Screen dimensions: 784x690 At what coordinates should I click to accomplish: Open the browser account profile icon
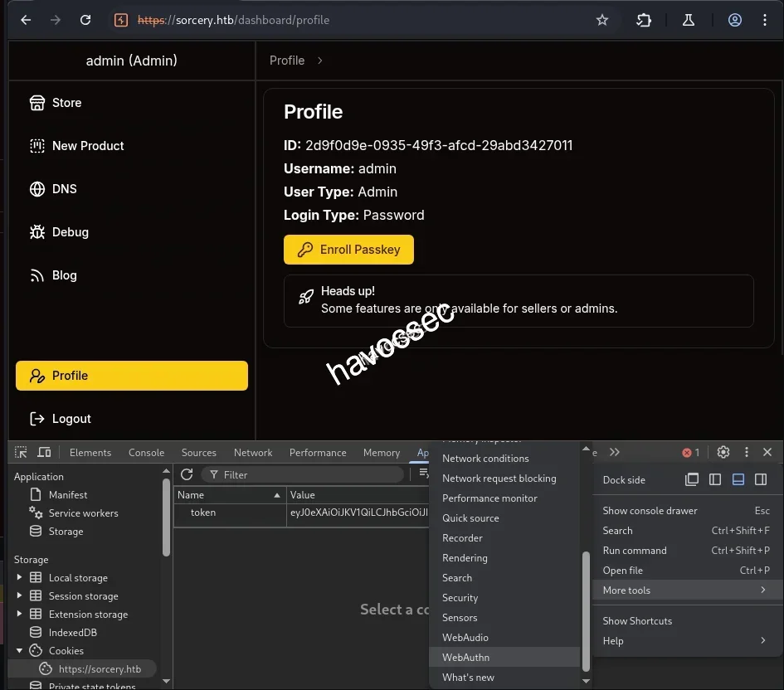734,20
